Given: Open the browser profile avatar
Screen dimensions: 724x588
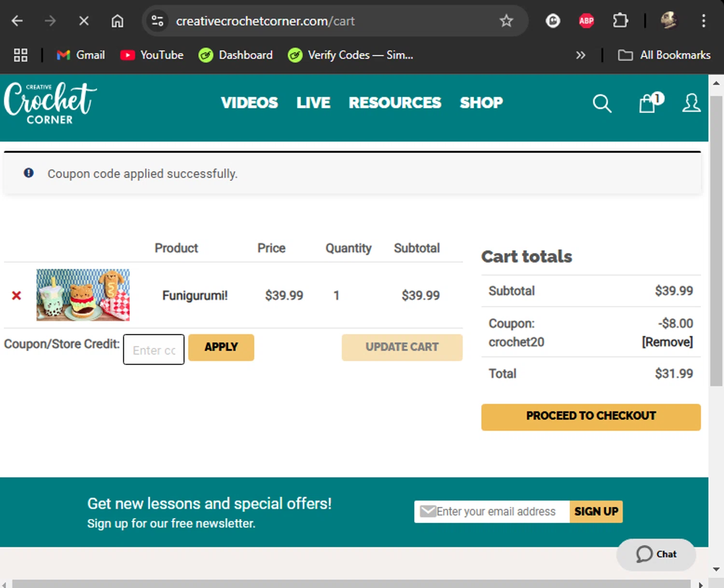Looking at the screenshot, I should 669,21.
